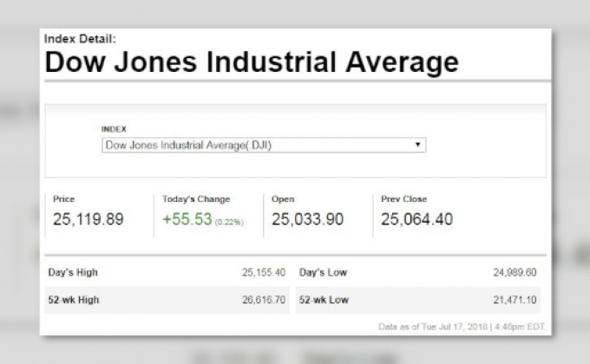The width and height of the screenshot is (590, 364).
Task: Click the Day's High label
Action: click(72, 272)
